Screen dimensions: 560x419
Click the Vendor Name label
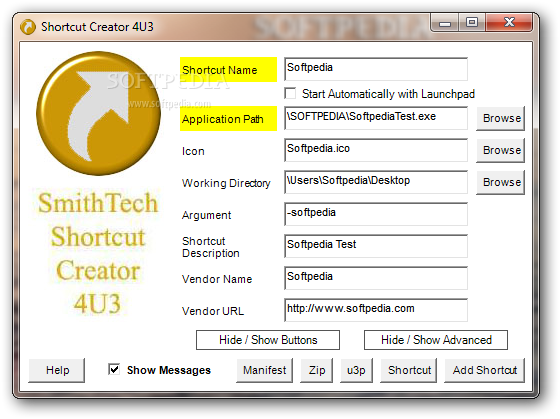217,279
